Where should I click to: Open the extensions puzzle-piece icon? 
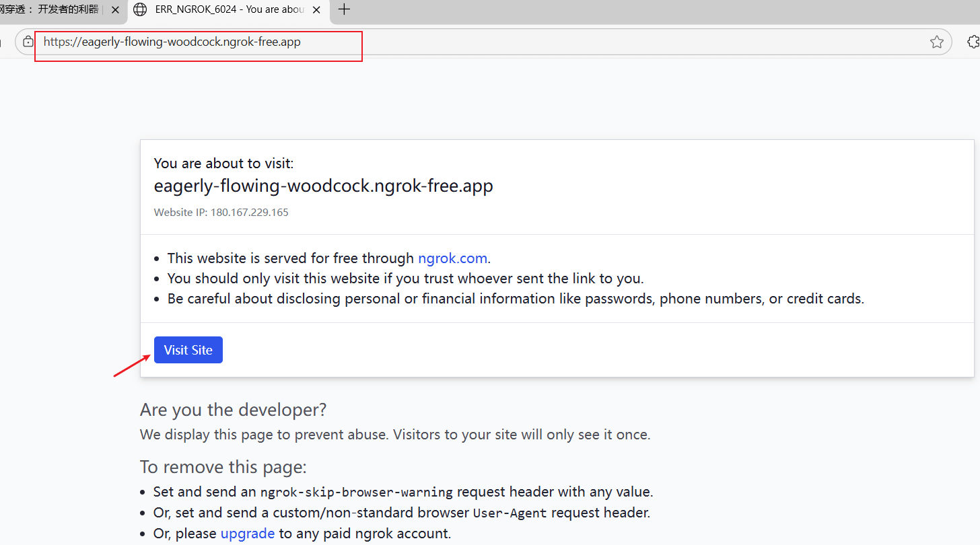click(973, 42)
